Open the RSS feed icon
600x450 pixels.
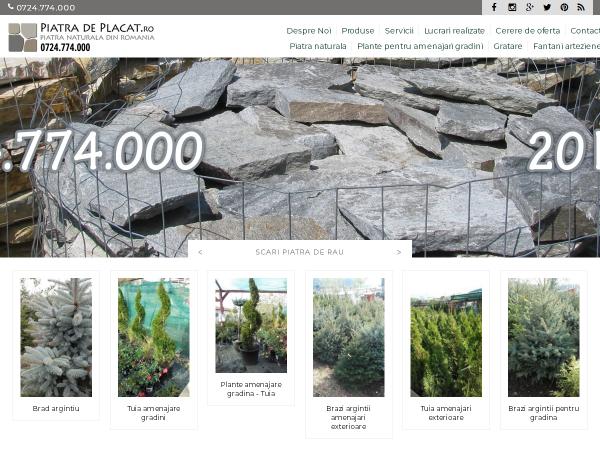(581, 7)
